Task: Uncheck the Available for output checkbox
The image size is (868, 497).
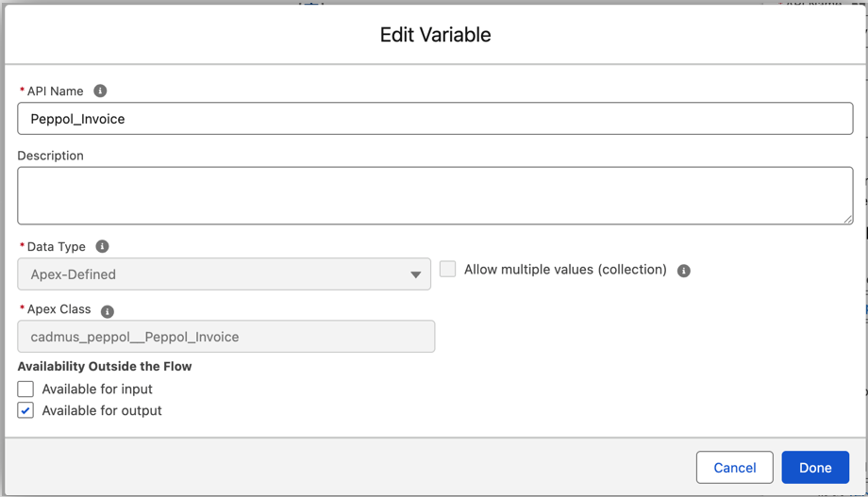Action: click(25, 410)
